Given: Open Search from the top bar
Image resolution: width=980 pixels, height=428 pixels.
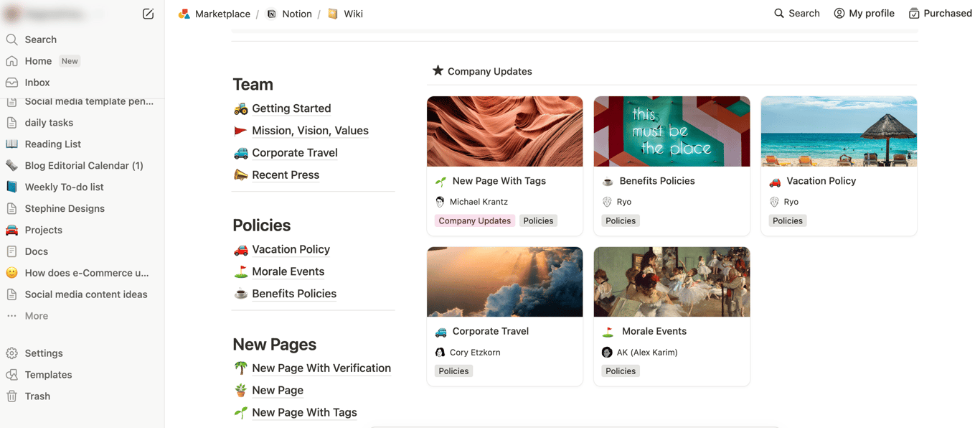Looking at the screenshot, I should pos(796,13).
